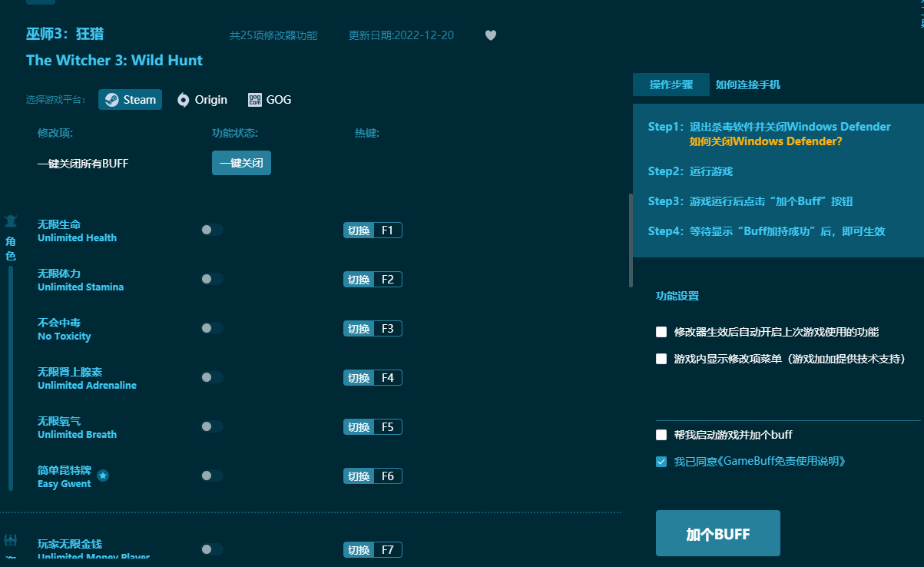Click the 切换 F6 hotkey for Easy Gwent

pyautogui.click(x=373, y=476)
